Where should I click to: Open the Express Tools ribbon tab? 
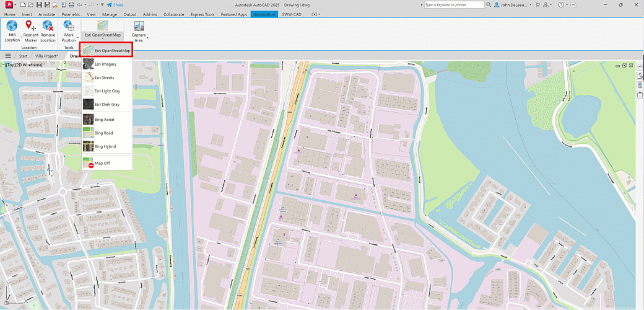[203, 14]
